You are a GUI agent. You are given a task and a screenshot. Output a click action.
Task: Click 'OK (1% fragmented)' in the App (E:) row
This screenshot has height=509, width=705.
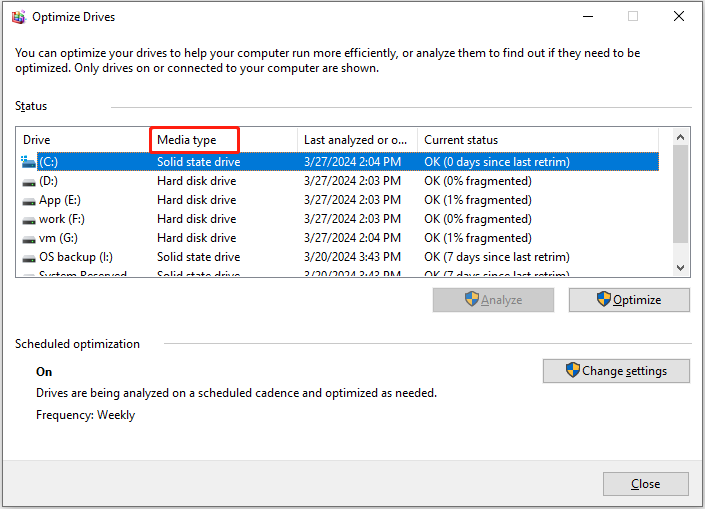478,200
